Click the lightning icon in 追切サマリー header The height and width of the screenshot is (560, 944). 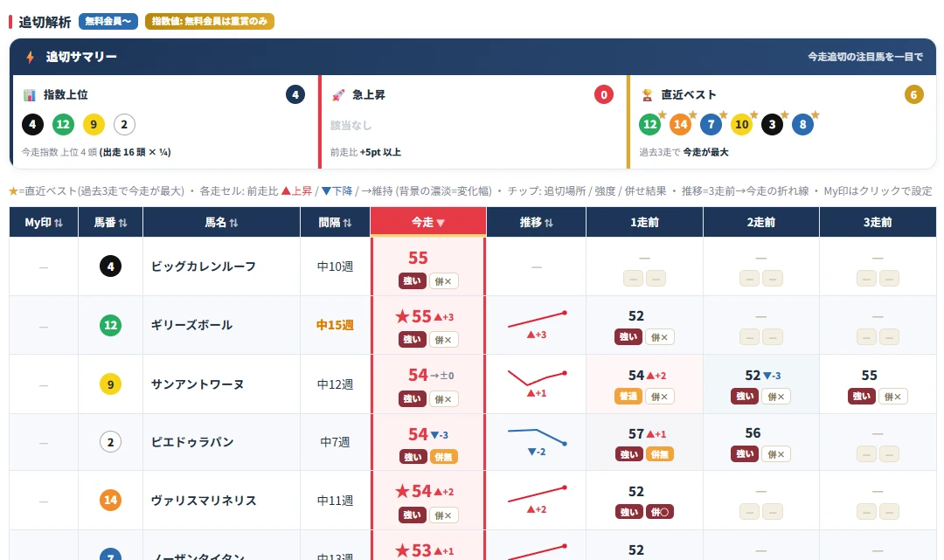(30, 57)
